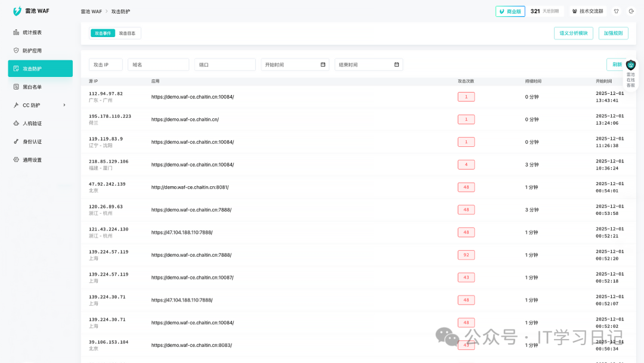644x363 pixels.
Task: Switch to the 攻击日志 tab
Action: [x=127, y=33]
